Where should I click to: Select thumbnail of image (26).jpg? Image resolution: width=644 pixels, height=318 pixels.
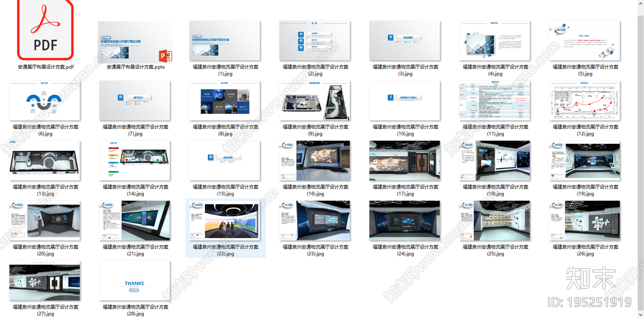click(584, 220)
